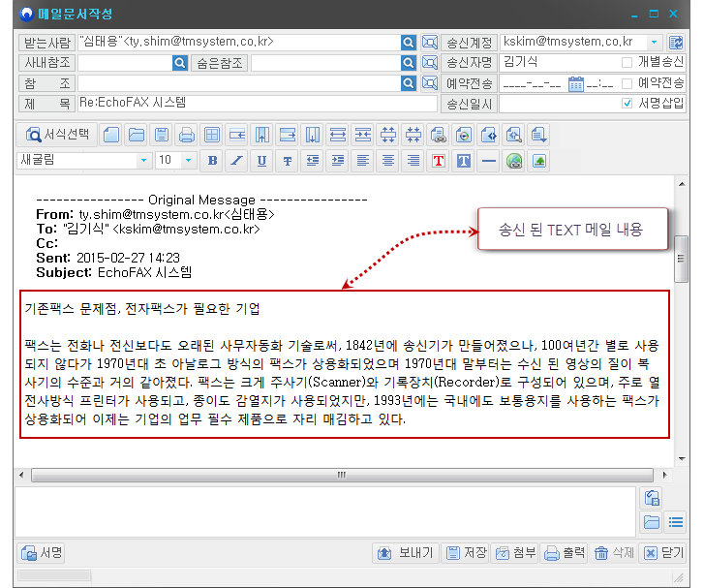The image size is (704, 588).
Task: Toggle bold formatting
Action: pos(213,161)
